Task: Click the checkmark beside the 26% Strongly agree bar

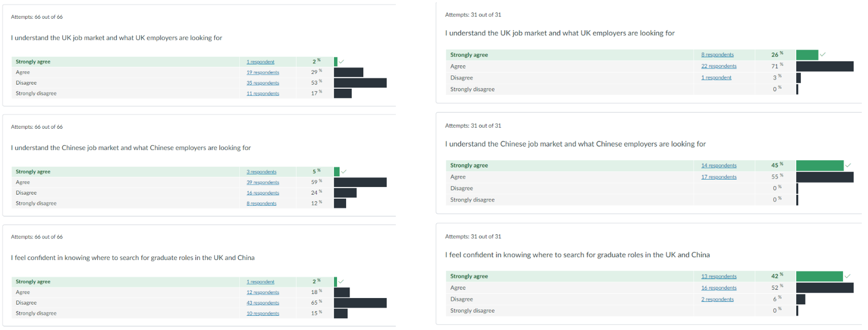Action: point(823,55)
